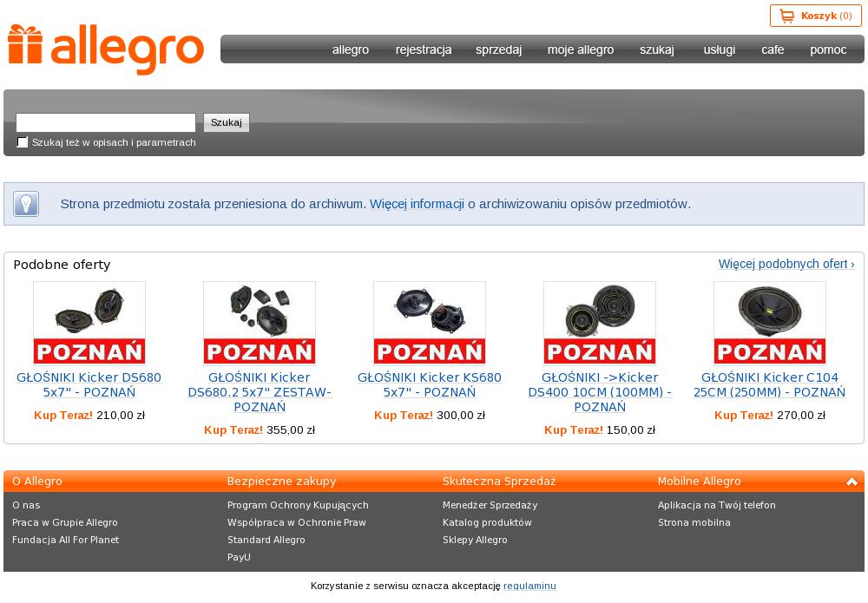Click the Podobne oferty section heading
The height and width of the screenshot is (603, 868).
pos(62,265)
